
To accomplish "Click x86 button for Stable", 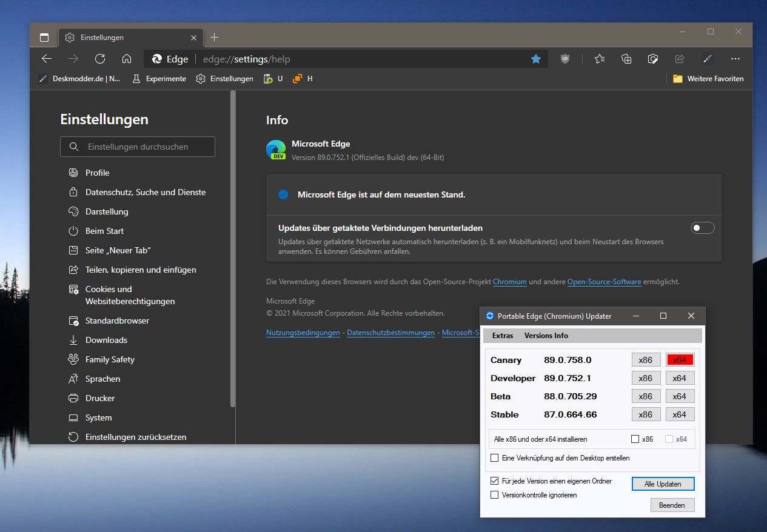I will [646, 414].
